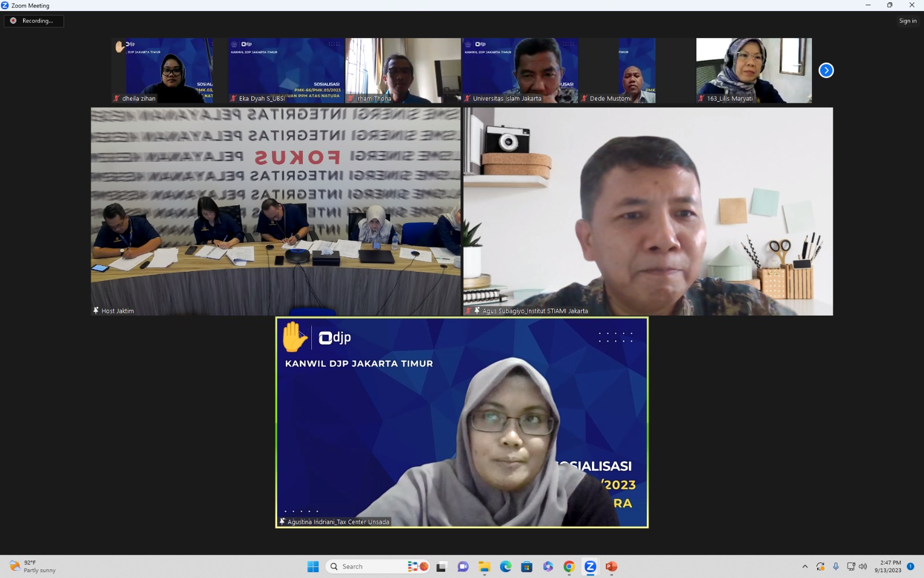Click the Zoom icon in the title bar
The image size is (924, 578).
coord(5,5)
